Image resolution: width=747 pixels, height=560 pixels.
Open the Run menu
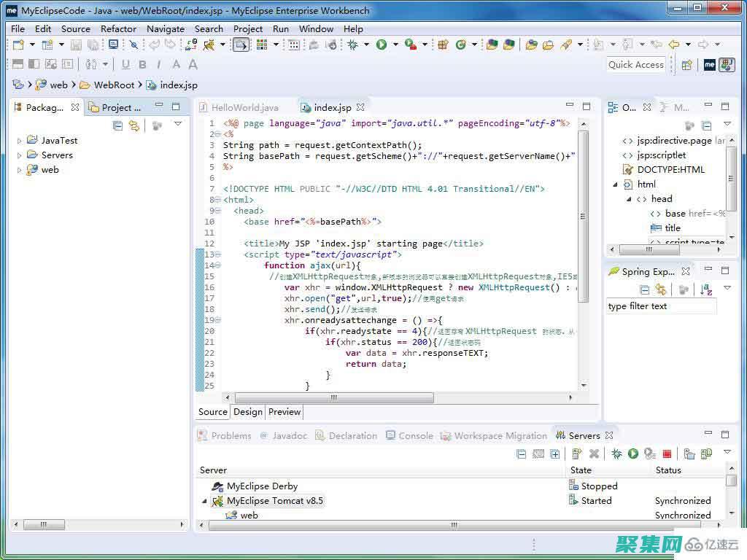tap(280, 28)
